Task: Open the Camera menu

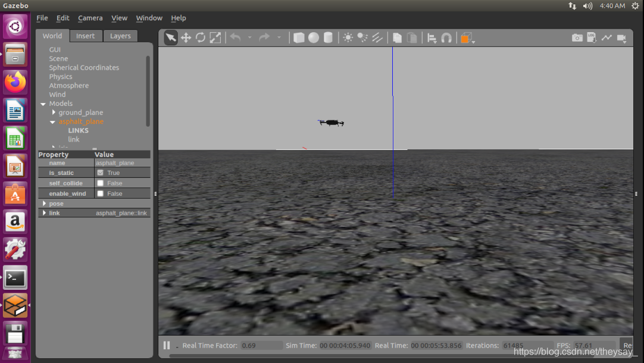Action: point(90,18)
